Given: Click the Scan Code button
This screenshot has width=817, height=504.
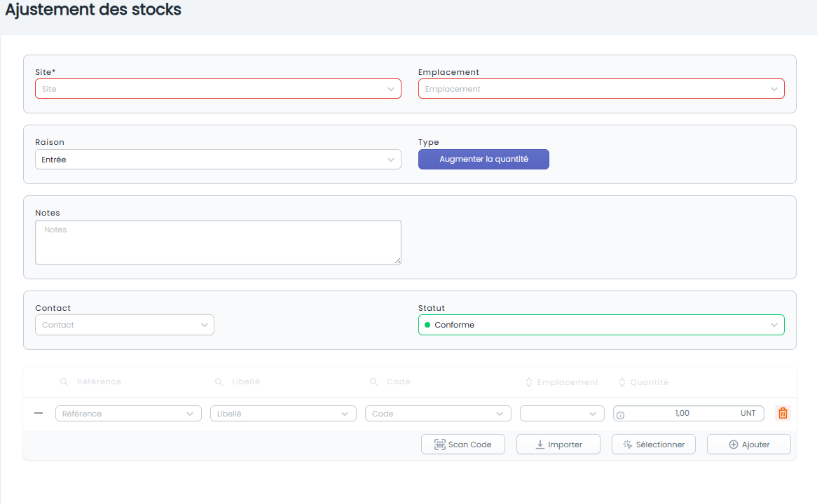Looking at the screenshot, I should (x=462, y=444).
